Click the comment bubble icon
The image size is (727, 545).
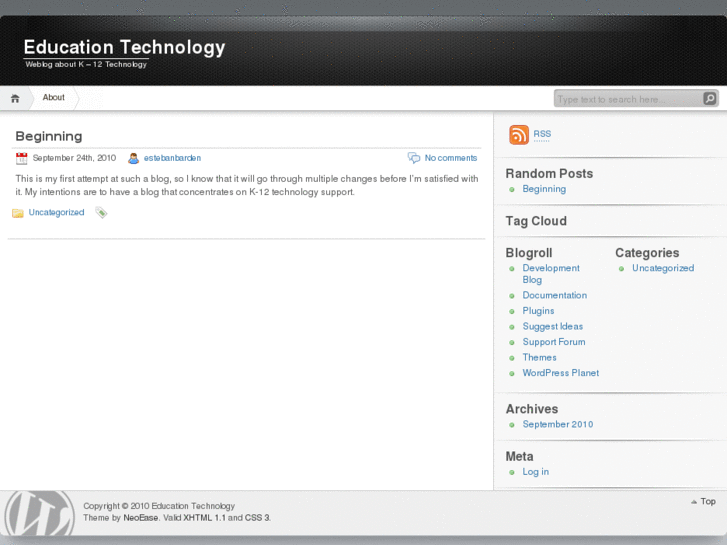[x=414, y=158]
